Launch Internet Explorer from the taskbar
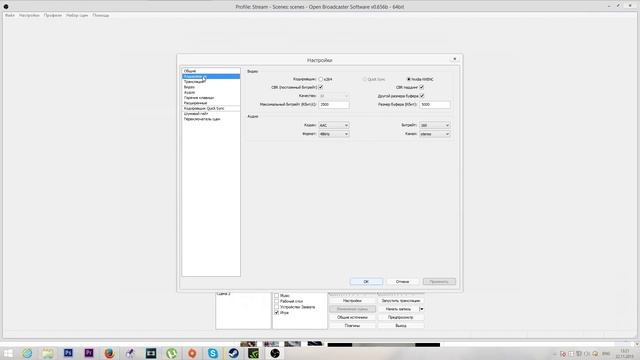640x360 pixels. 27,353
